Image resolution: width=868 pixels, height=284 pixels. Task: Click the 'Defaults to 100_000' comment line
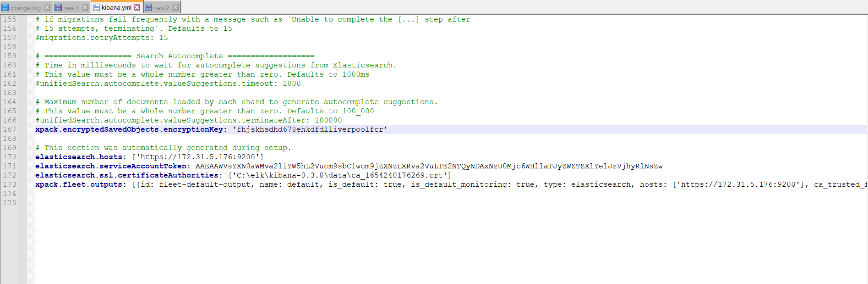pyautogui.click(x=204, y=111)
